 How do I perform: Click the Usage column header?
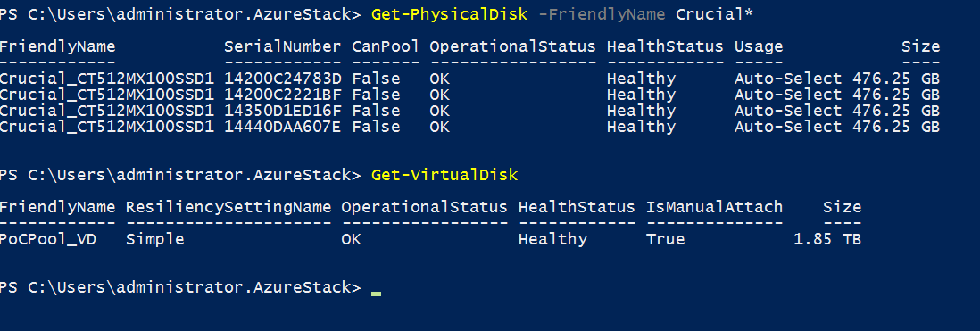[758, 46]
